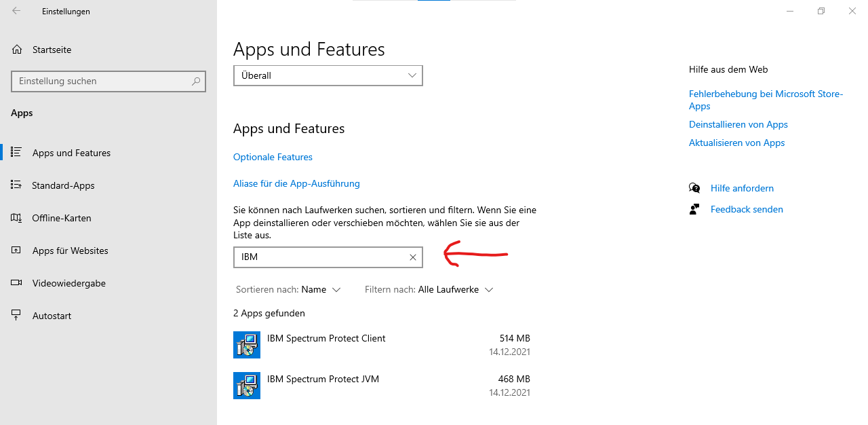Click the Feedback senden person icon
This screenshot has width=868, height=425.
tap(694, 209)
